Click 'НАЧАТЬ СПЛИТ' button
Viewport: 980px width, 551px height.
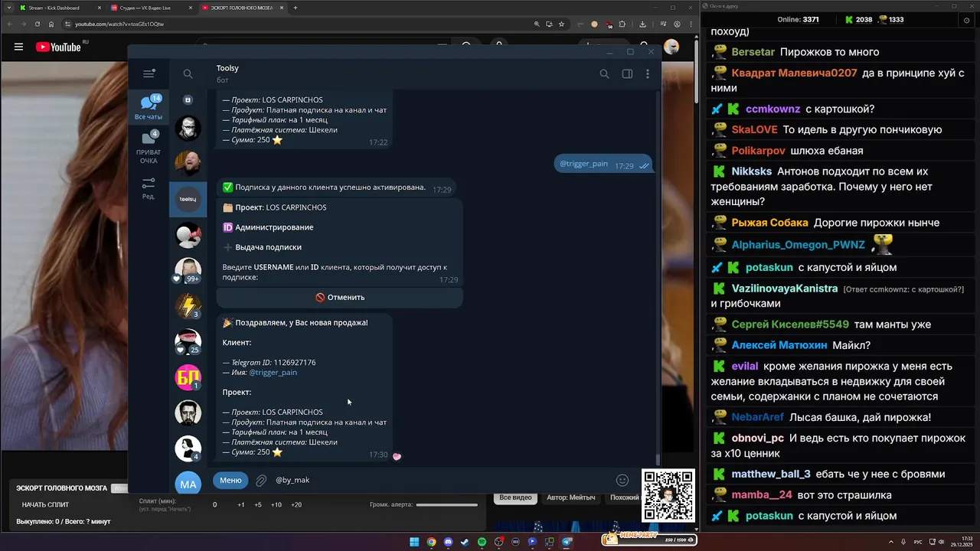(x=45, y=504)
